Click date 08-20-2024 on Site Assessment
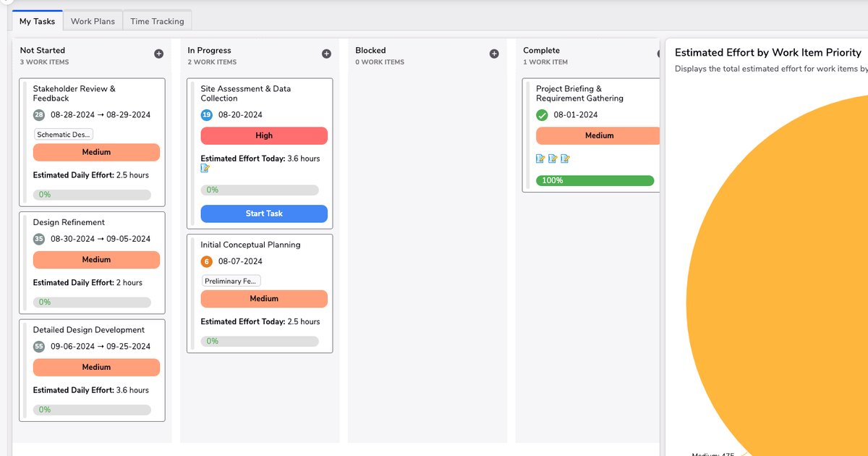Screen dimensions: 868x456 pyautogui.click(x=240, y=115)
